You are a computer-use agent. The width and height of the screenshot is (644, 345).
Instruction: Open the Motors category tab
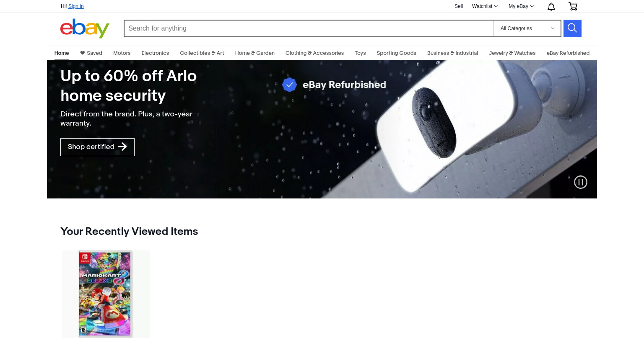point(122,53)
